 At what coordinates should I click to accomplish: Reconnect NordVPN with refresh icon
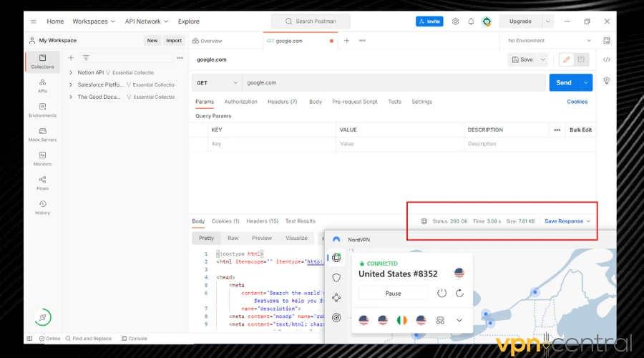click(x=459, y=293)
